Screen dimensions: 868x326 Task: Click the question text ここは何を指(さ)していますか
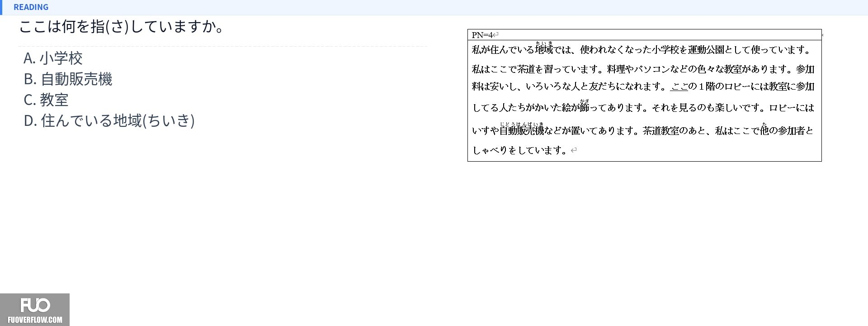(x=122, y=27)
